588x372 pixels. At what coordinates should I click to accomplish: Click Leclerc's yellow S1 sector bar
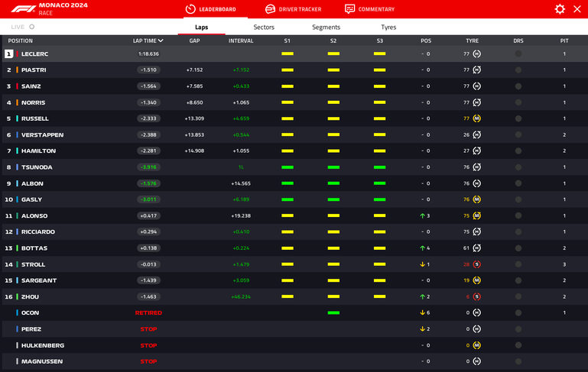pos(288,54)
